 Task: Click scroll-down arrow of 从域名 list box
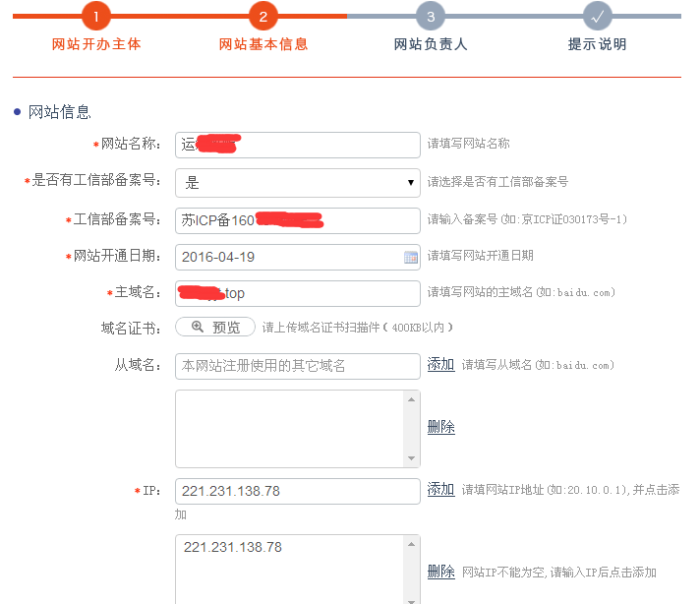[x=412, y=458]
